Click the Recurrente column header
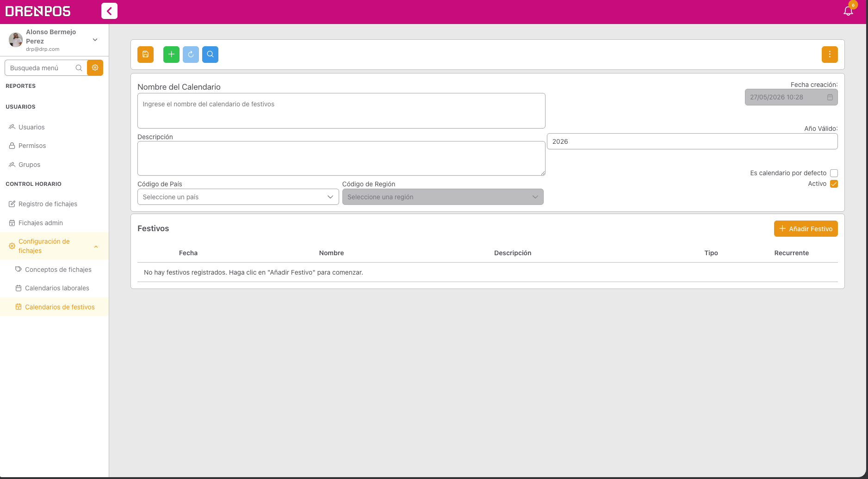 coord(792,253)
